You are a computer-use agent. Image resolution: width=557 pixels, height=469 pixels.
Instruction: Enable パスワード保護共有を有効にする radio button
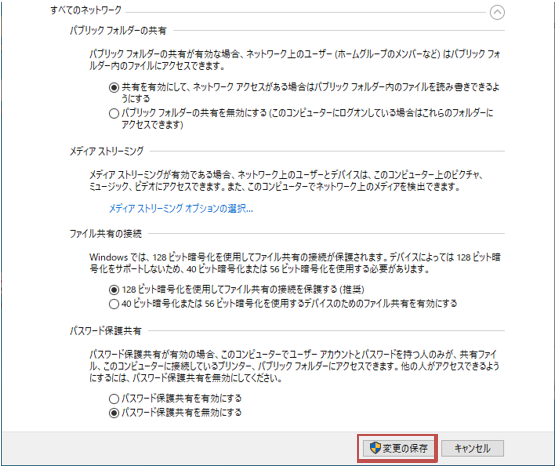[114, 399]
